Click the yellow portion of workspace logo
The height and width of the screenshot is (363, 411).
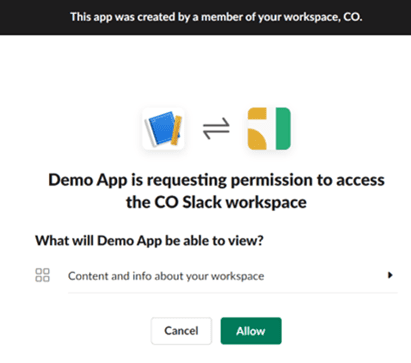(x=257, y=129)
